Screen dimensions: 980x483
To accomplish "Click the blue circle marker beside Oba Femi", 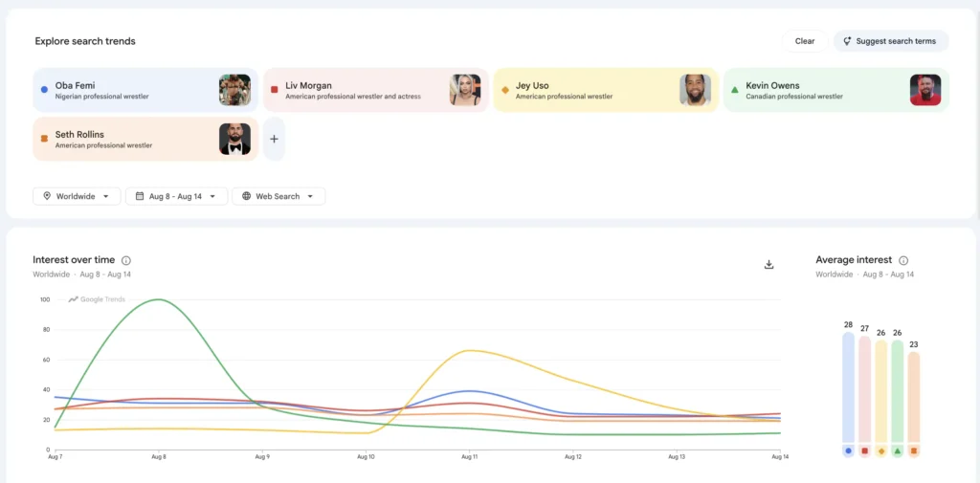I will [x=44, y=90].
